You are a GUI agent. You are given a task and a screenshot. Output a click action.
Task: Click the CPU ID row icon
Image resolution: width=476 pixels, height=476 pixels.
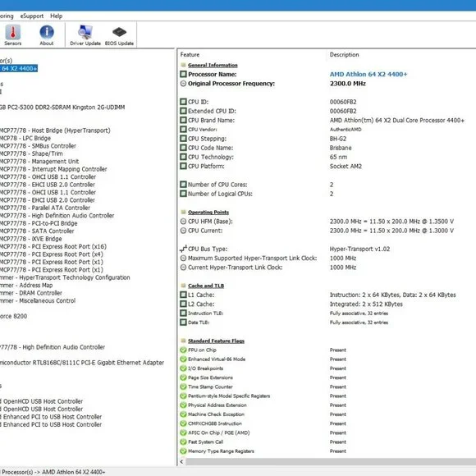click(x=183, y=102)
